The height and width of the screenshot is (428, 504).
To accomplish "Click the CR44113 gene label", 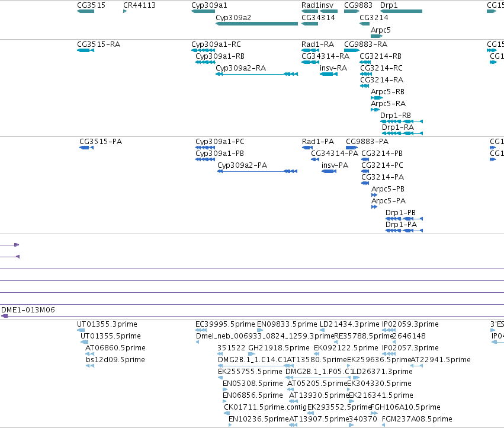I will point(140,5).
